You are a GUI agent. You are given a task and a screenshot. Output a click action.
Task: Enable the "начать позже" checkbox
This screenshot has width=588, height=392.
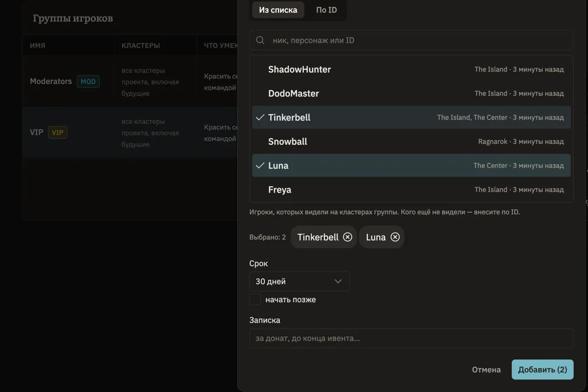tap(255, 300)
